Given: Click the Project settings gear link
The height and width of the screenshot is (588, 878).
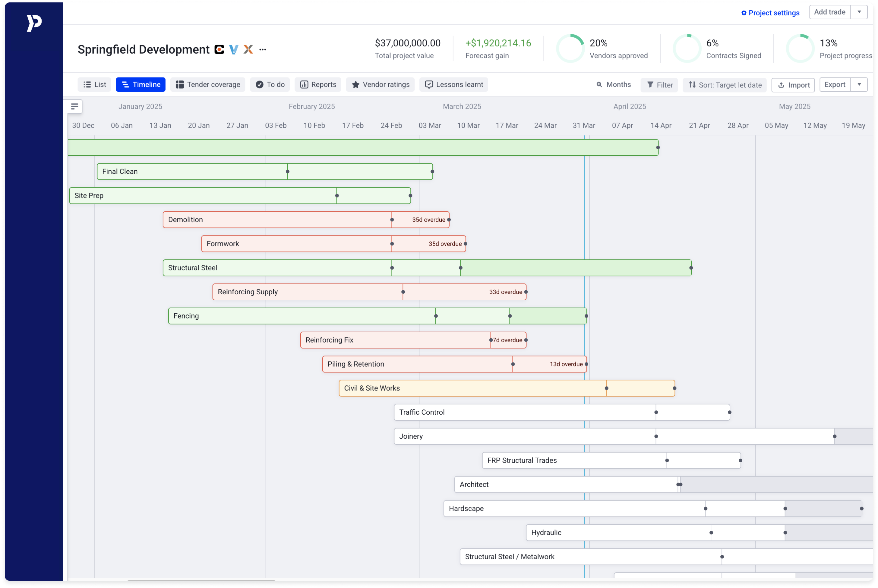Looking at the screenshot, I should pyautogui.click(x=770, y=13).
